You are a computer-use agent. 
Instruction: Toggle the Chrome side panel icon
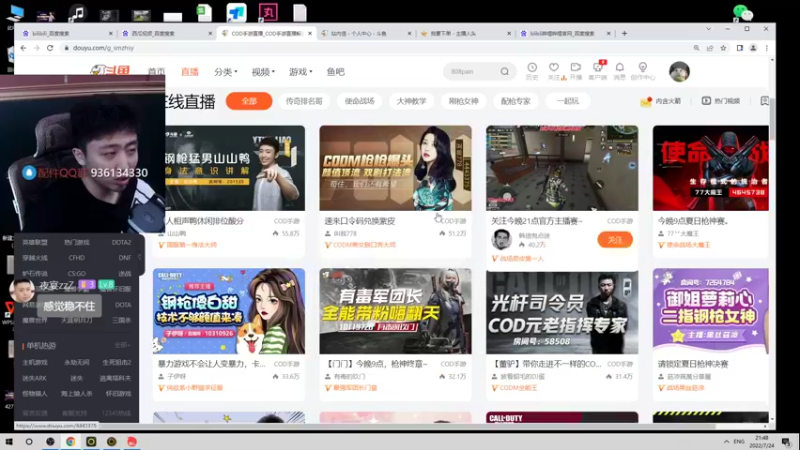740,48
